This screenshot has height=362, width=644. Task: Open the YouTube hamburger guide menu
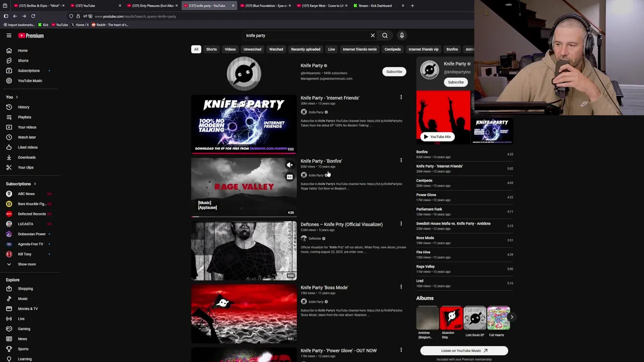pos(9,36)
